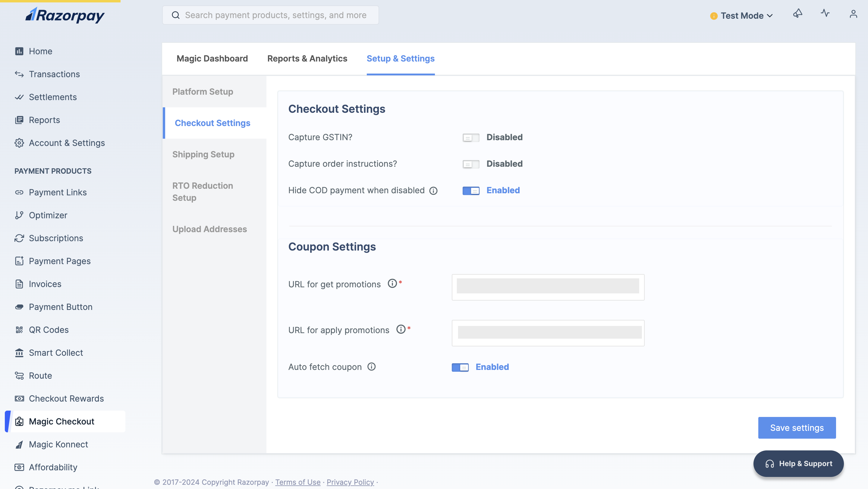Open the Test Mode dropdown

pos(741,16)
